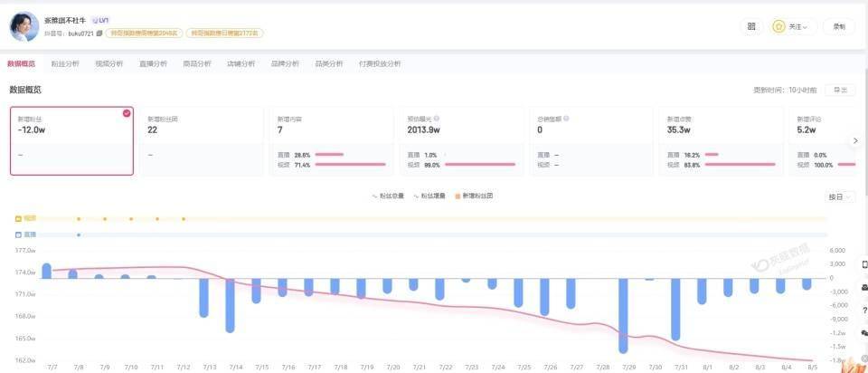
Task: Select the 新增粉丝 -12.0w metric card
Action: [x=72, y=141]
